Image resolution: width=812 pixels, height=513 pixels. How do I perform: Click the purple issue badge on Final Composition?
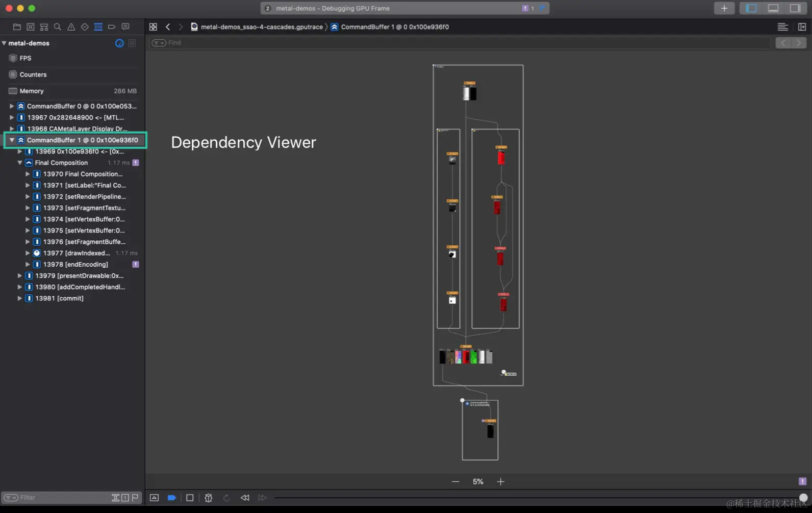[136, 163]
